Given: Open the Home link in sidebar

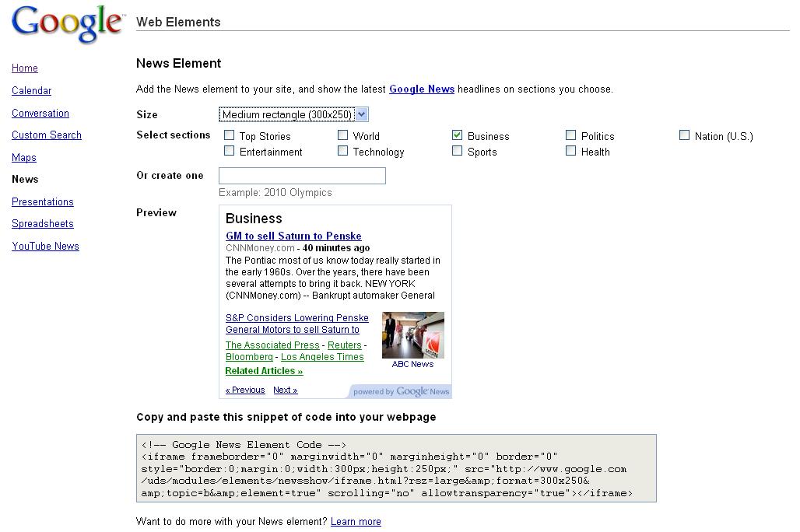Looking at the screenshot, I should (24, 68).
